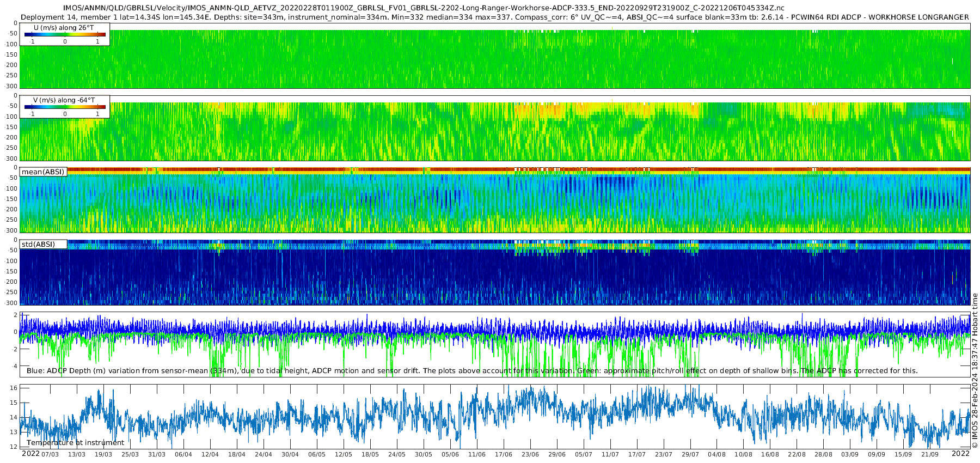Viewport: 980px width, 463px height.
Task: Click the '-250' depth tick of the std(ABSI) panel
Action: pyautogui.click(x=11, y=293)
